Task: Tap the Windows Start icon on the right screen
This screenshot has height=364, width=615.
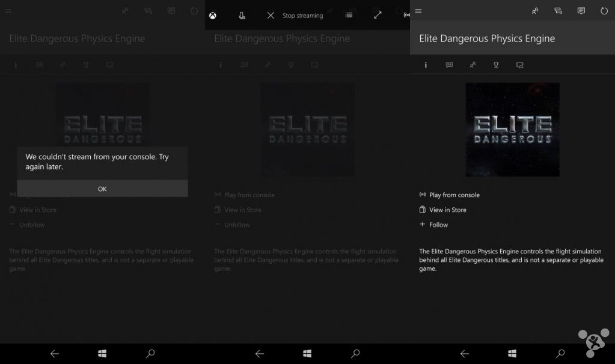Action: click(512, 354)
